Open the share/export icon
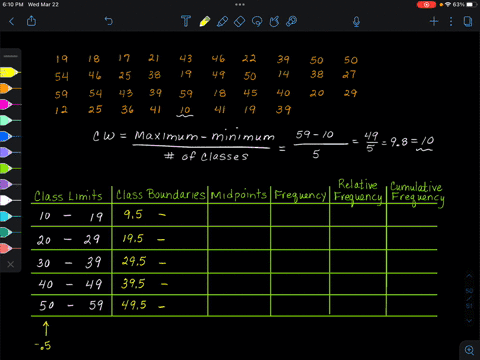Viewport: 480px width, 360px height. click(31, 21)
